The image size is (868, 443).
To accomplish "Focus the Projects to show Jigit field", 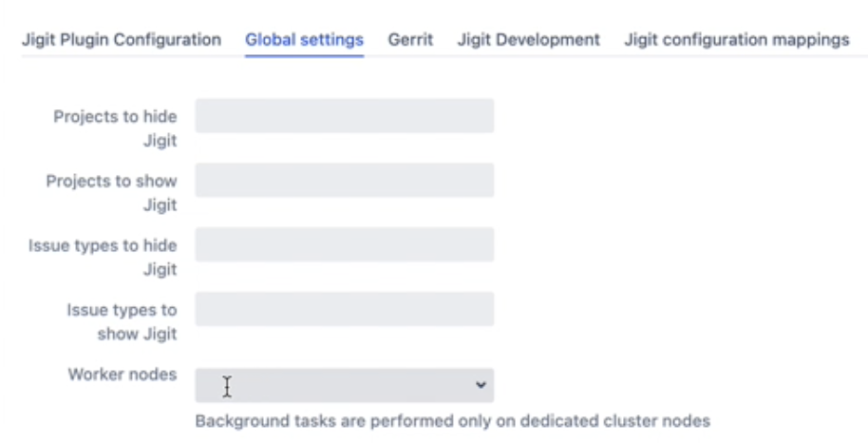I will (x=344, y=181).
